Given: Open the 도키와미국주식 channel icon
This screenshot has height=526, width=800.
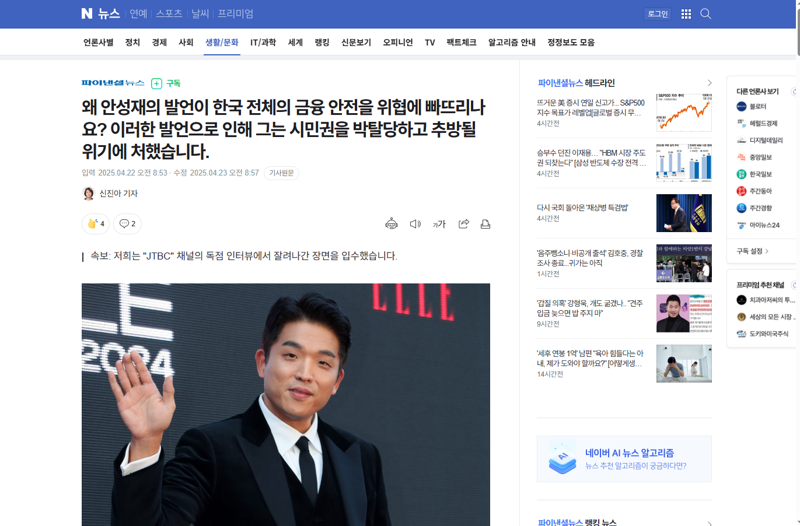Looking at the screenshot, I should click(741, 334).
